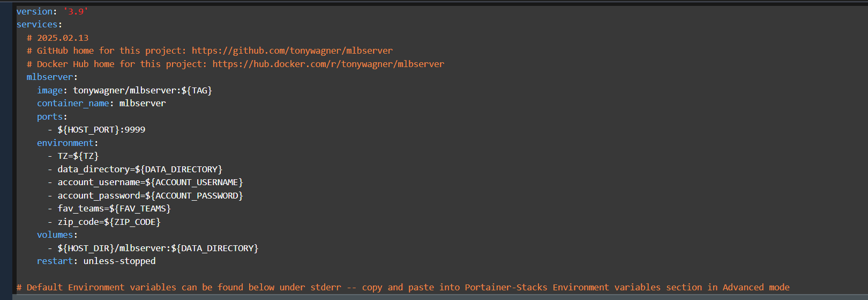The image size is (868, 300).
Task: Click the image tonywagner/mlbserver:${TAG} value
Action: tap(143, 91)
